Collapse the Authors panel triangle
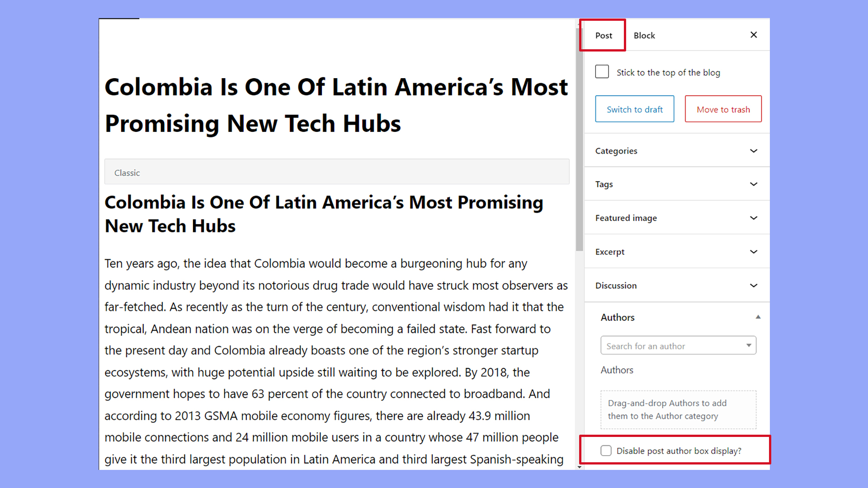Viewport: 868px width, 488px height. click(x=758, y=317)
